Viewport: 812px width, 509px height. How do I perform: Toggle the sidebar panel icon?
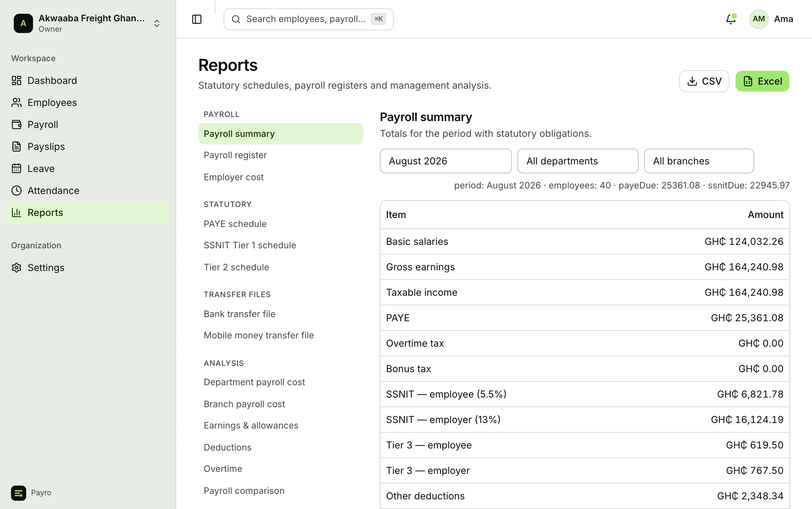tap(196, 19)
